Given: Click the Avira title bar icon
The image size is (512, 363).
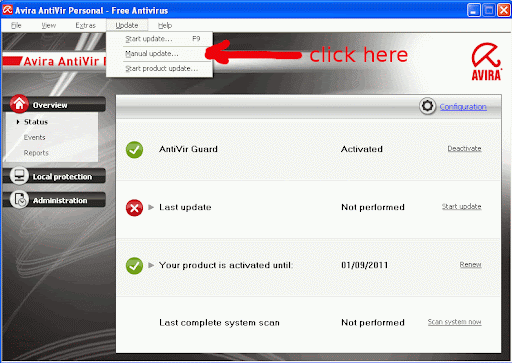Looking at the screenshot, I should 7,10.
